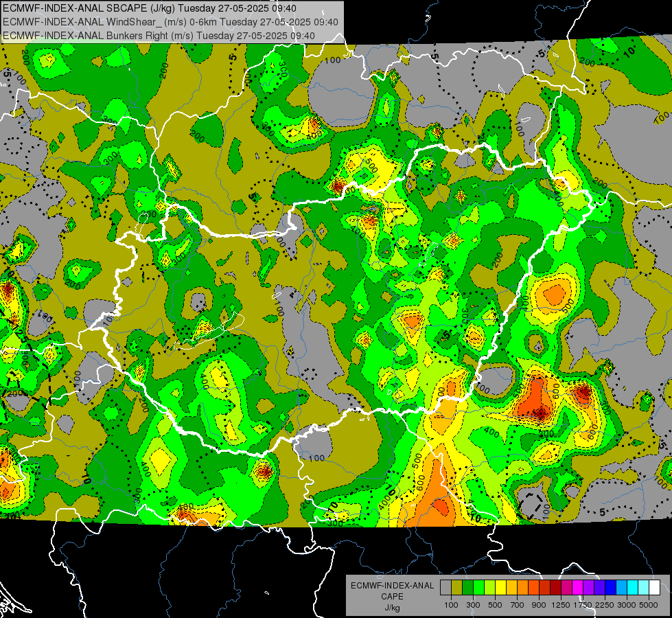The image size is (672, 618).
Task: Choose the dark red legend swatch
Action: (555, 587)
